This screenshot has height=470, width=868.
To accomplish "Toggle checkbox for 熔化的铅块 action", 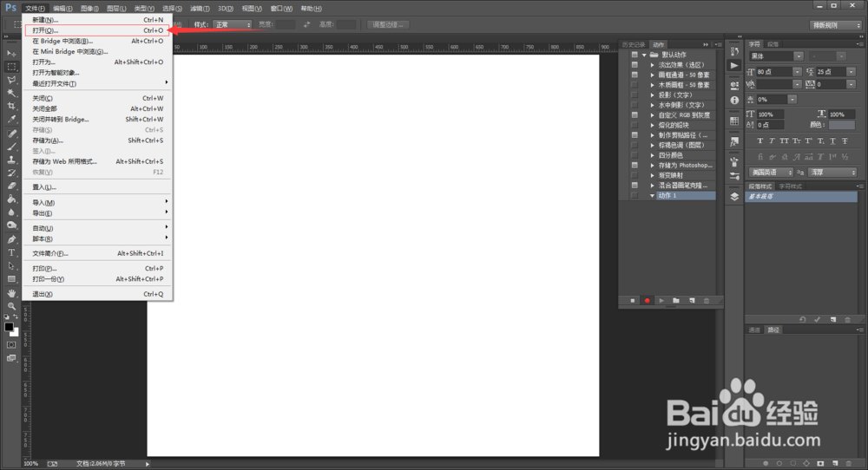I will [635, 125].
